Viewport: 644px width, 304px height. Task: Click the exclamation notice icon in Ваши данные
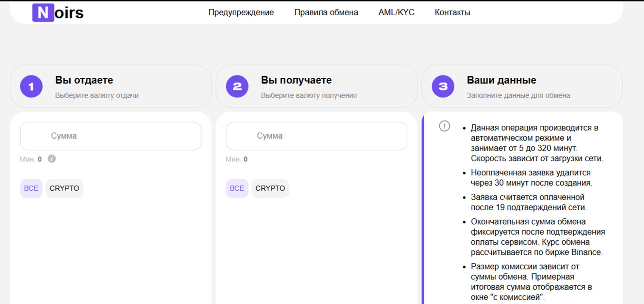click(x=444, y=126)
